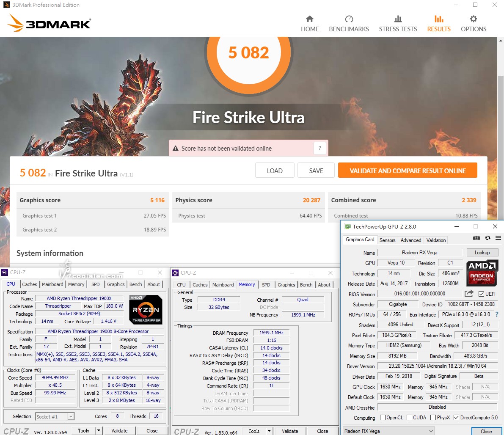This screenshot has height=435, width=504.
Task: Toggle the DirectCompute 5.0 checkbox
Action: coord(456,417)
